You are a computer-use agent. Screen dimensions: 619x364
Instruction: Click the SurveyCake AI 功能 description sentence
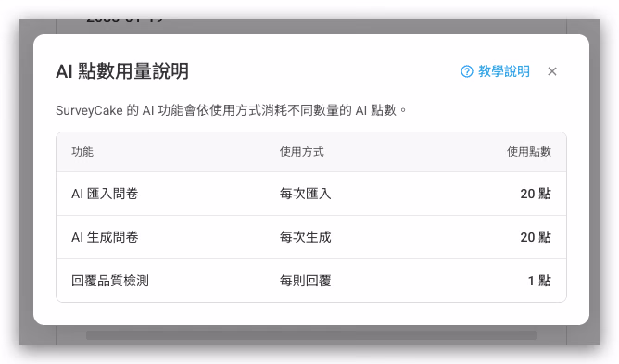click(231, 110)
